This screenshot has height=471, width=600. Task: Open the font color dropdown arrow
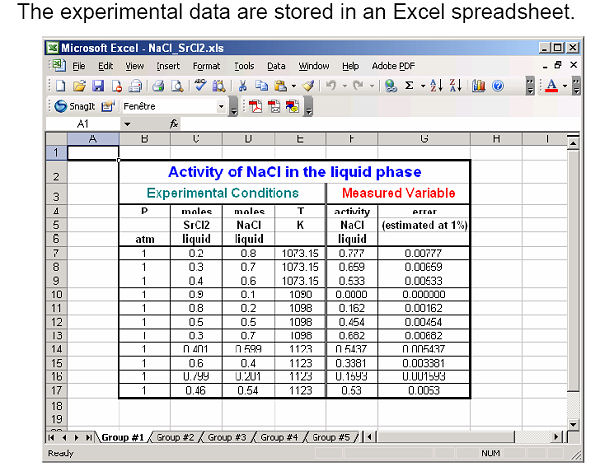565,86
